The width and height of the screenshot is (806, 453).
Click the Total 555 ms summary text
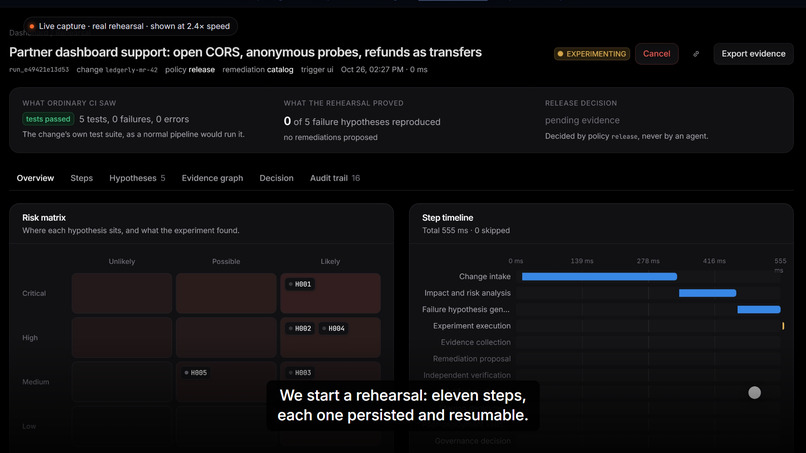(466, 230)
